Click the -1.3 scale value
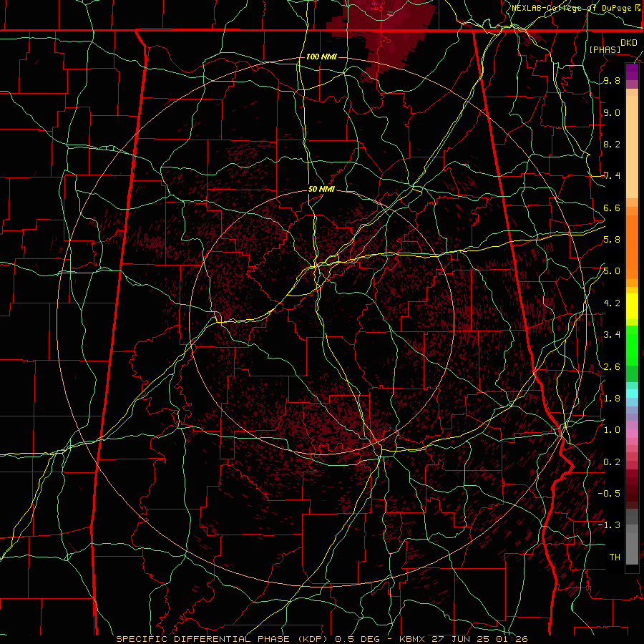Screen dimensions: 644x644 609,525
